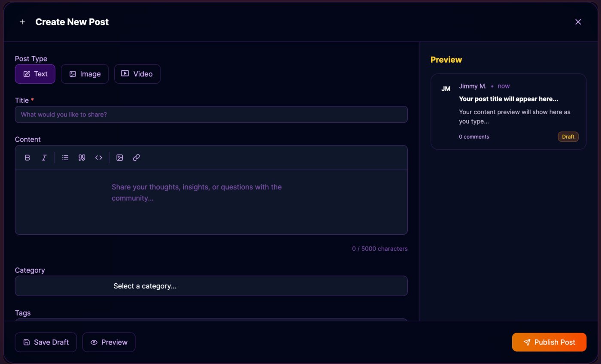The image size is (601, 364).
Task: Open the Select a category dropdown
Action: pos(211,286)
